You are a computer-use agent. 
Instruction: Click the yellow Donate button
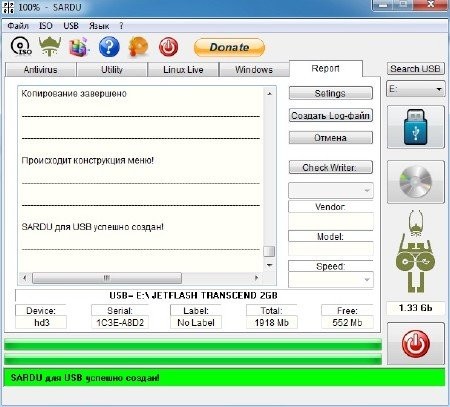tap(229, 47)
